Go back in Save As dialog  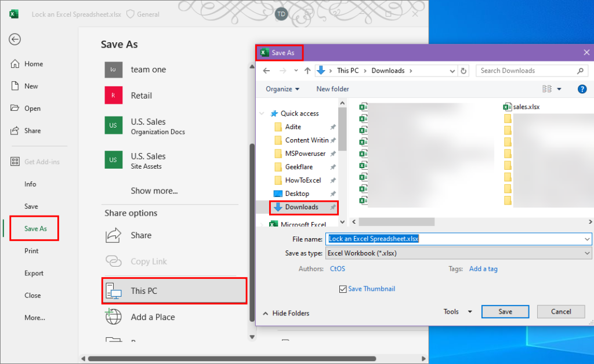266,71
